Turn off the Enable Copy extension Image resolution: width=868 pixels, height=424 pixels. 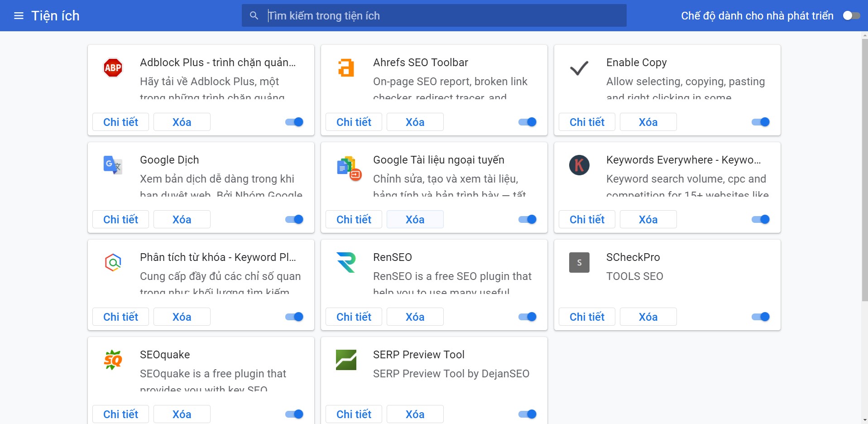761,122
